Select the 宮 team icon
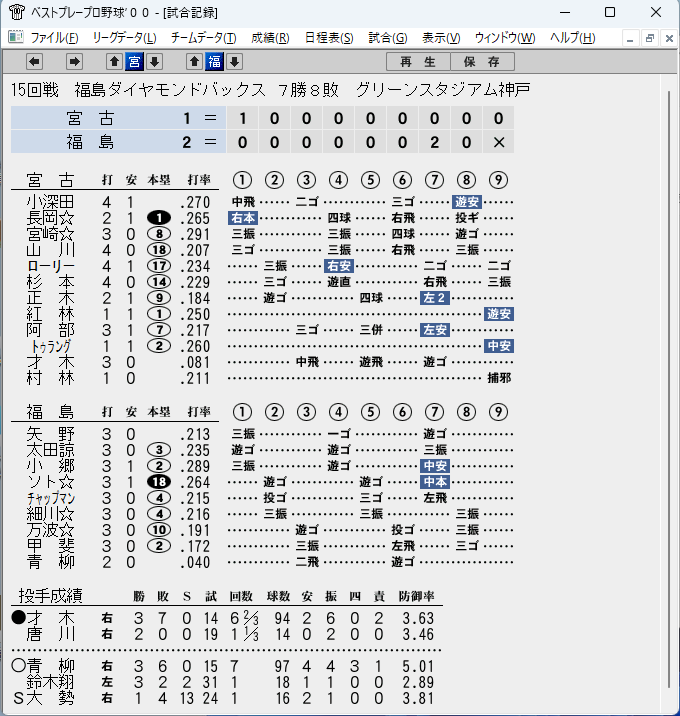Viewport: 680px width, 716px height. coord(134,61)
